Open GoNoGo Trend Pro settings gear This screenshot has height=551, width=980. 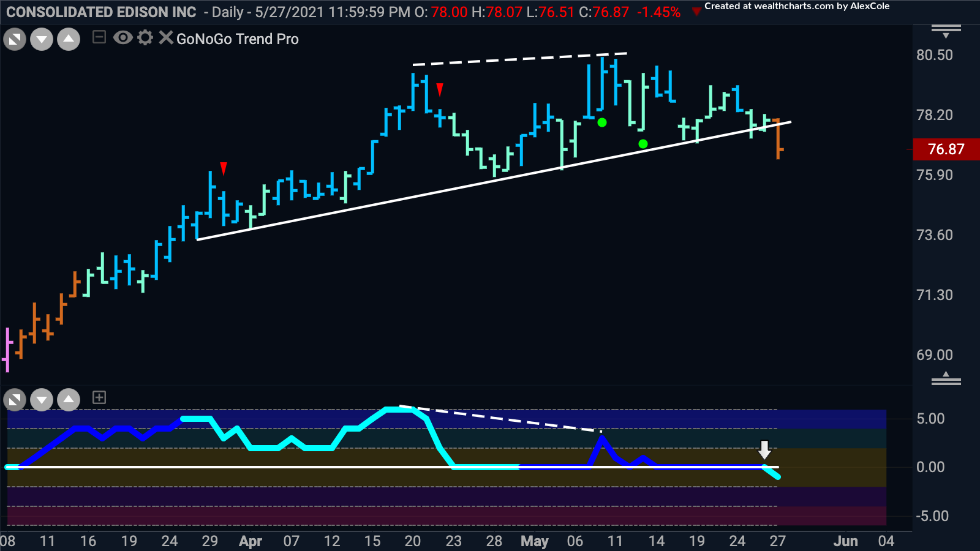click(145, 38)
